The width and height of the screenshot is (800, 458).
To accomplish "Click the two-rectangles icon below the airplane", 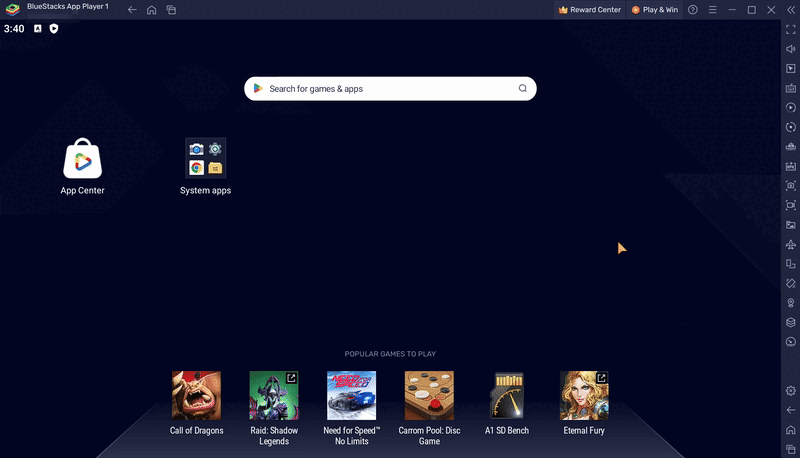I will click(791, 264).
